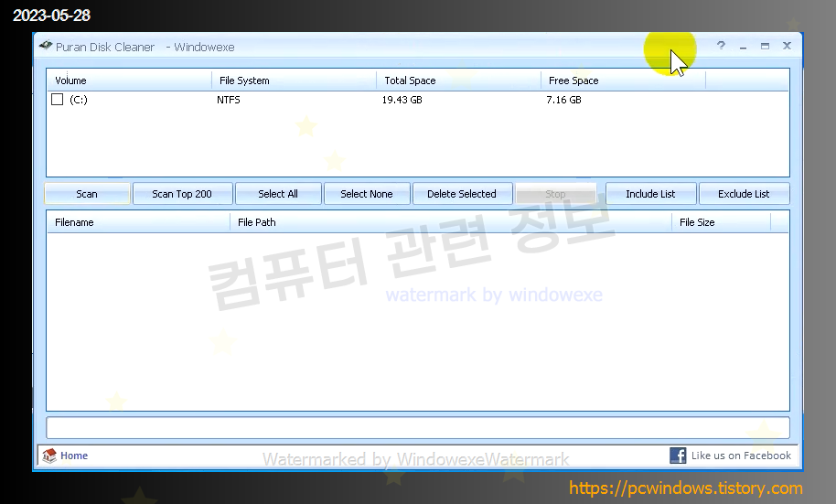This screenshot has height=504, width=836.
Task: Select the NTFS file system cell
Action: pyautogui.click(x=229, y=100)
